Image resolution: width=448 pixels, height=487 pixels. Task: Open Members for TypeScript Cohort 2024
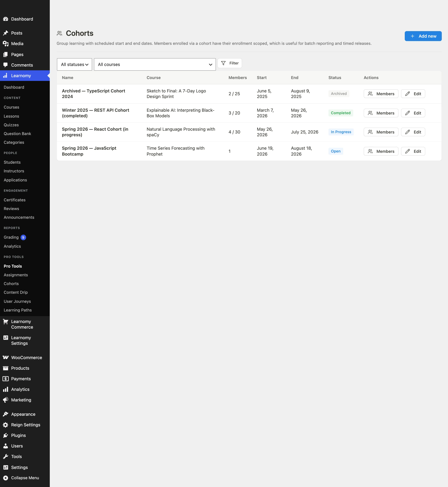[x=381, y=94]
